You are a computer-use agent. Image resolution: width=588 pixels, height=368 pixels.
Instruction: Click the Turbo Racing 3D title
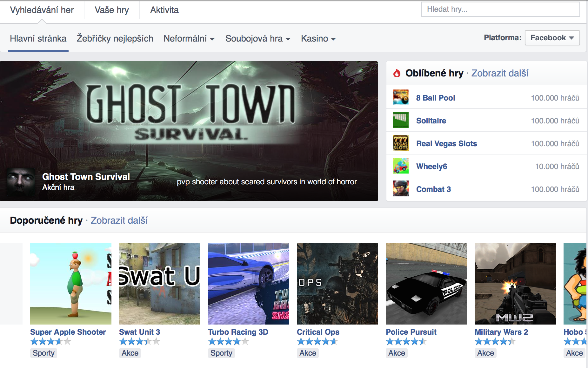click(238, 332)
